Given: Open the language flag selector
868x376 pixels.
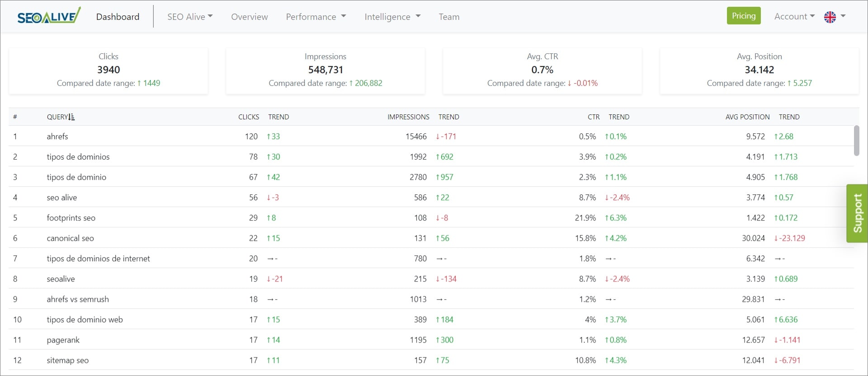Looking at the screenshot, I should [x=835, y=17].
